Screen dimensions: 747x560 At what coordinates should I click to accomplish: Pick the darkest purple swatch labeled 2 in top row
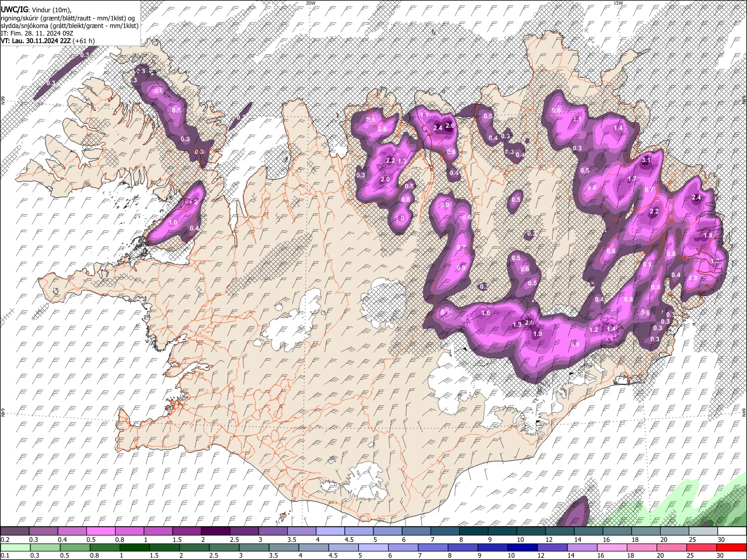pos(215,531)
